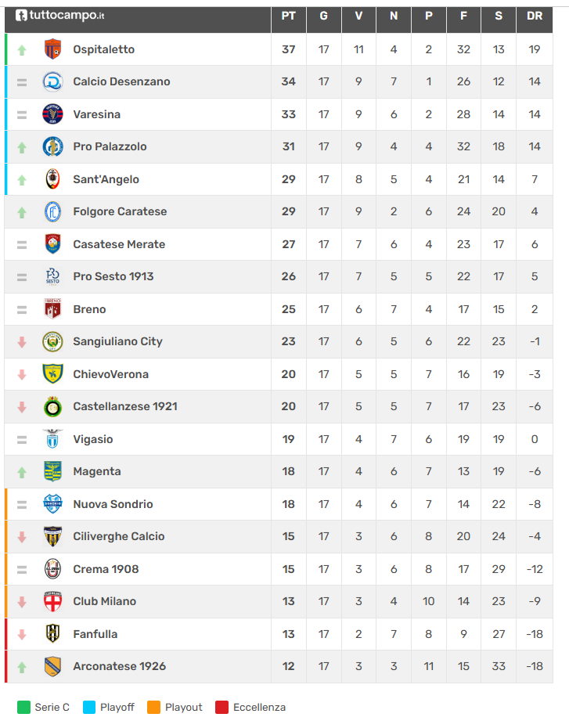Click the Arconatese 1926 team crest
This screenshot has height=728, width=569.
52,666
